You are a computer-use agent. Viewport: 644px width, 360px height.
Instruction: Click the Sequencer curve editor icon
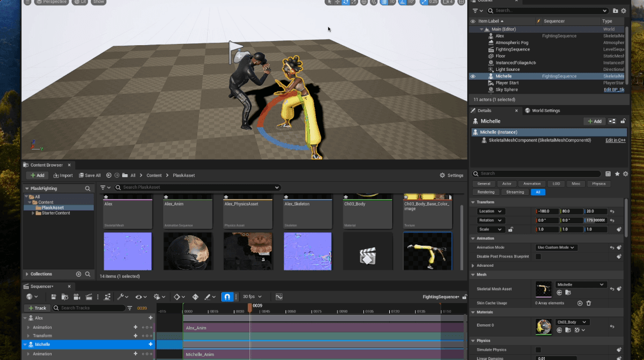click(x=279, y=297)
